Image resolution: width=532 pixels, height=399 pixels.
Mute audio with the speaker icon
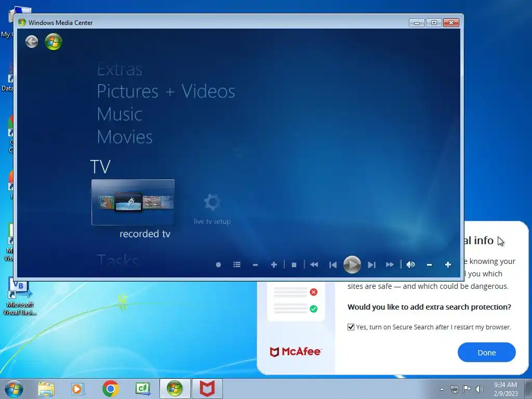tap(410, 264)
